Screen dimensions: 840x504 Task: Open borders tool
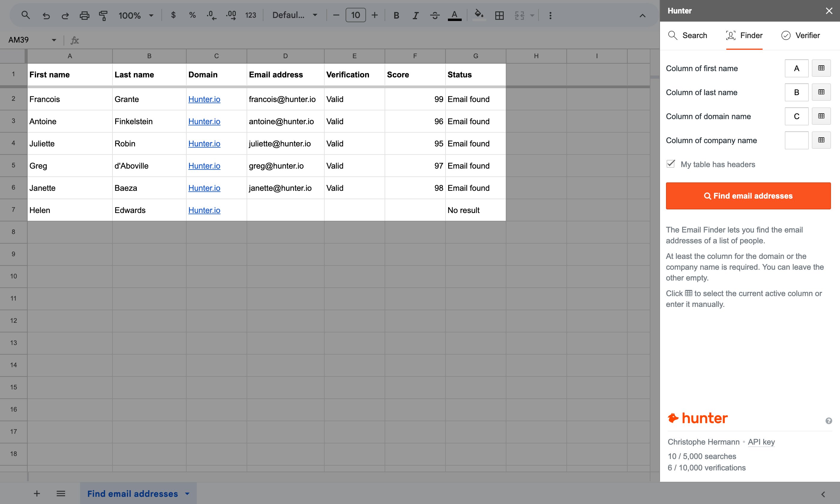pos(499,15)
